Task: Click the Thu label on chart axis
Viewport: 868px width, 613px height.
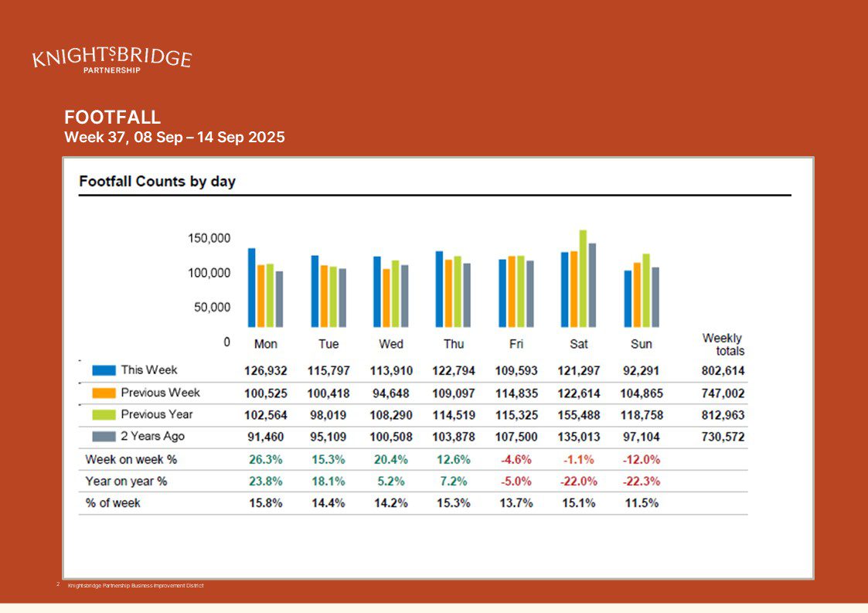Action: tap(454, 344)
